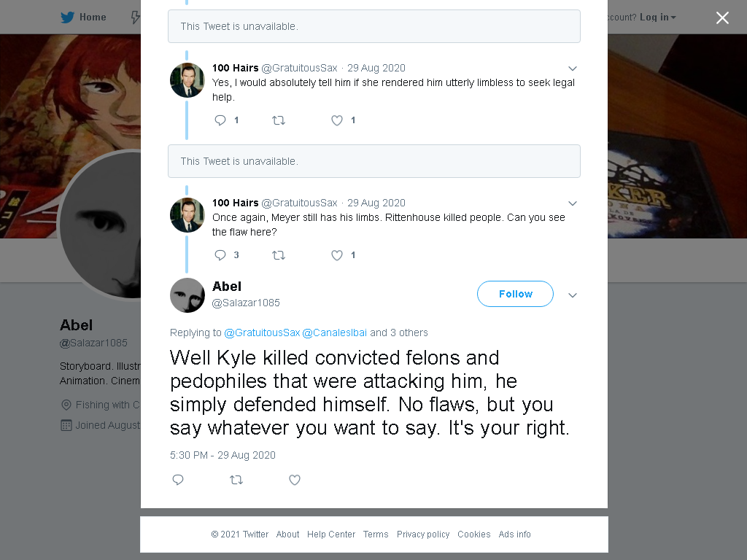The image size is (747, 560).
Task: Close the tweet overlay with the X
Action: [722, 17]
